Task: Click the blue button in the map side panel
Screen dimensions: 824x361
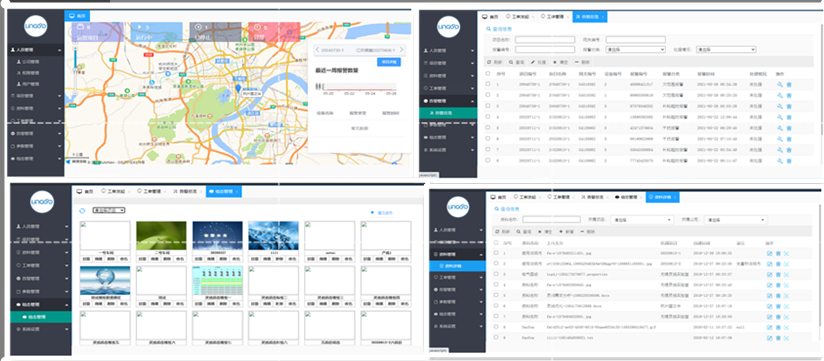Action: [389, 62]
